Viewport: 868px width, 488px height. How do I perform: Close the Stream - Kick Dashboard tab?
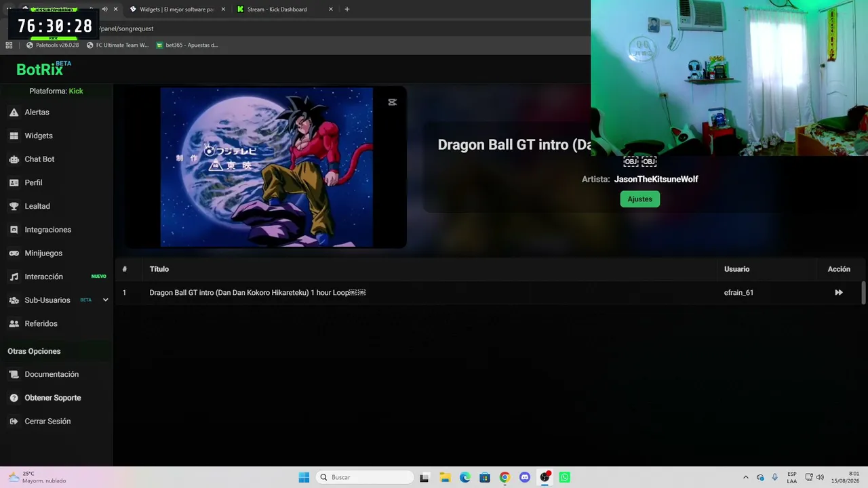tap(331, 9)
